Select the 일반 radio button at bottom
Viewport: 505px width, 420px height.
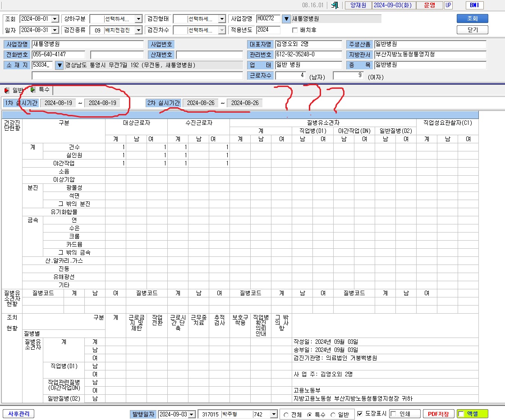333,415
